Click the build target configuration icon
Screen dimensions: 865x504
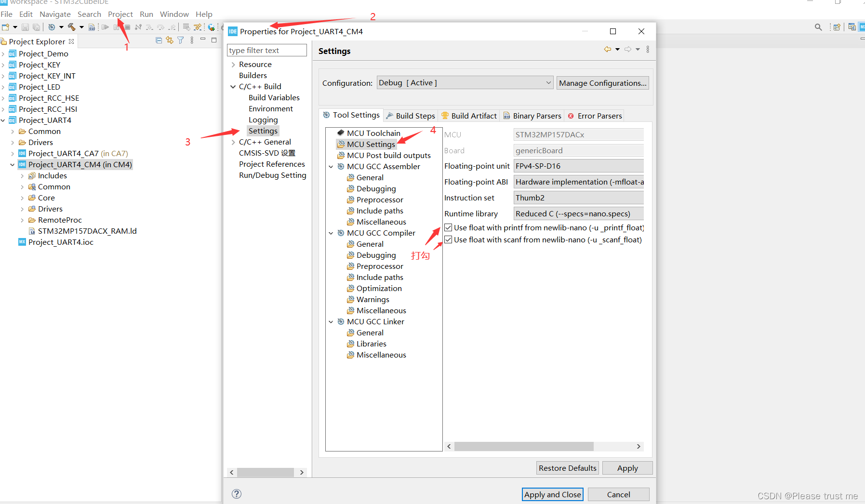pos(52,27)
